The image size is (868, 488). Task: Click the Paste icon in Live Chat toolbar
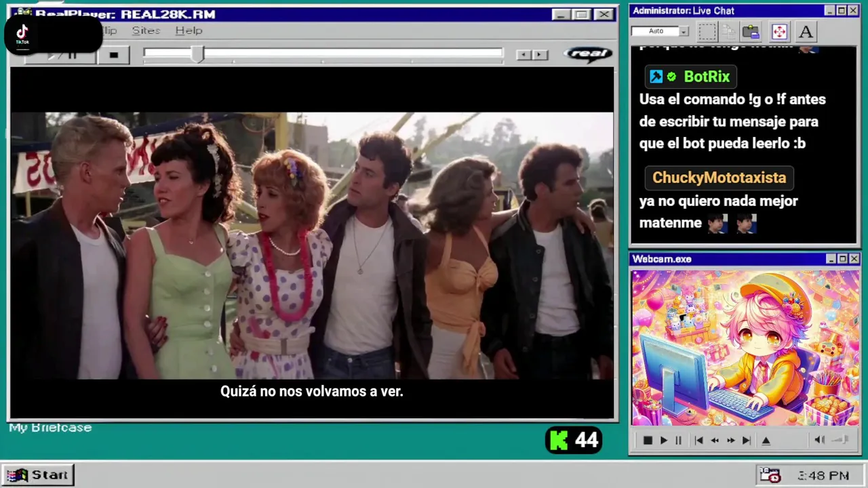pyautogui.click(x=751, y=31)
